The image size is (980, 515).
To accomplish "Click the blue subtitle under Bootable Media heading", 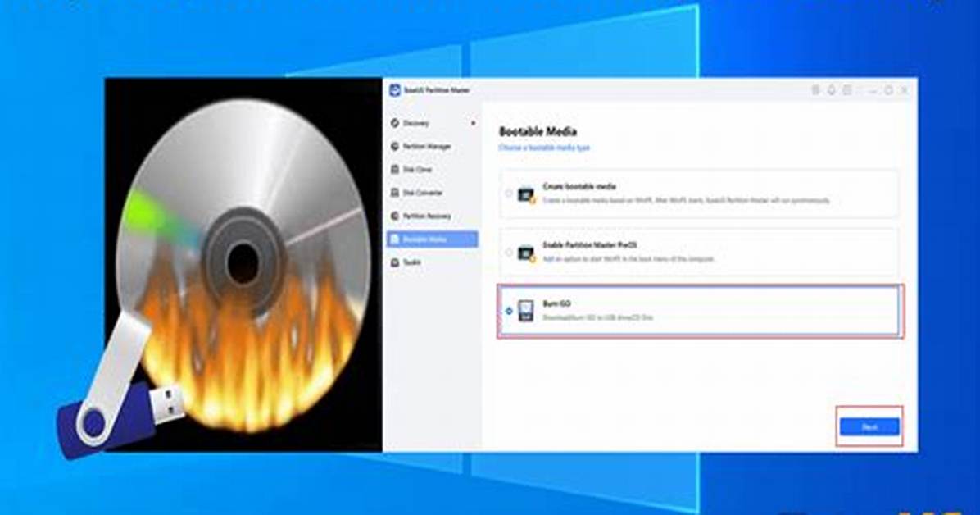I will 544,148.
